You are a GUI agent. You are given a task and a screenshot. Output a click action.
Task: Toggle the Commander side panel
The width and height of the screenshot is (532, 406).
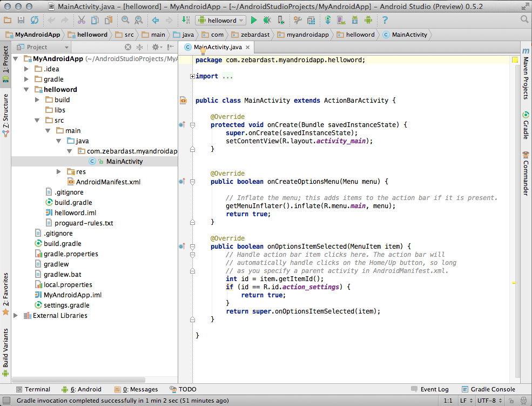click(526, 174)
